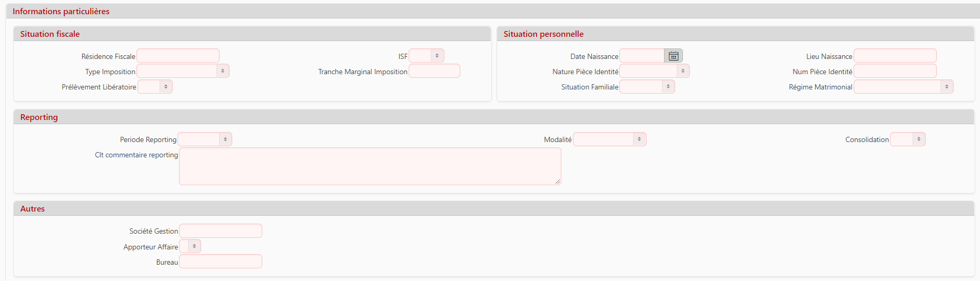Open the Apporteur Affaire dropdown
The image size is (980, 281).
pos(194,246)
